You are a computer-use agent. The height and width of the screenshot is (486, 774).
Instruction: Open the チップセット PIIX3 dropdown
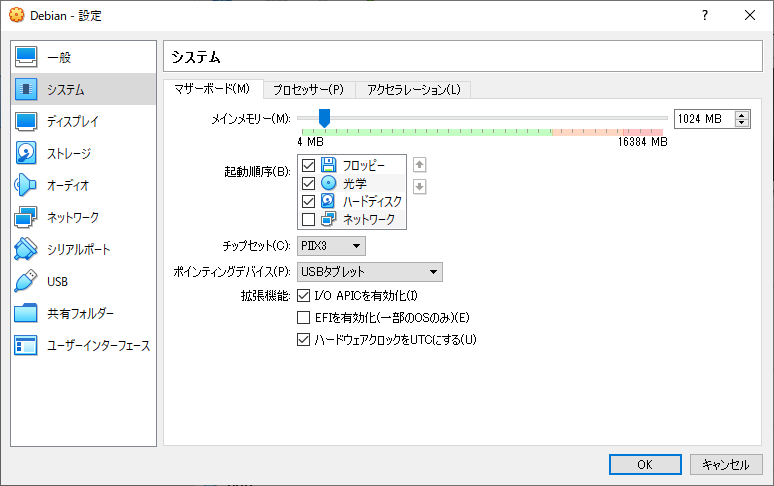tap(331, 246)
